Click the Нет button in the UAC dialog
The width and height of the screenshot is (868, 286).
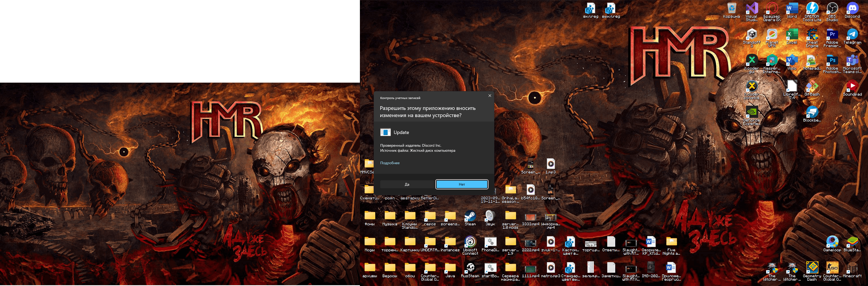[x=462, y=184]
